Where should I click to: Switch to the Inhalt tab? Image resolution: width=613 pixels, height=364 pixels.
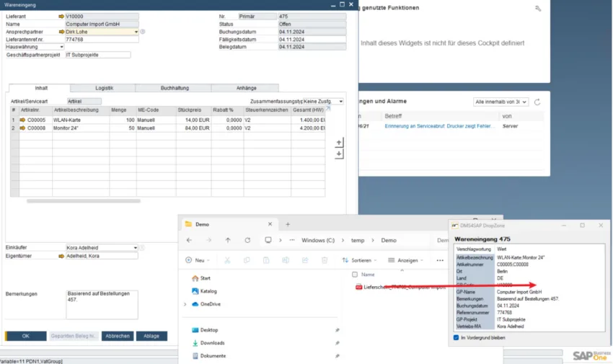click(x=40, y=88)
